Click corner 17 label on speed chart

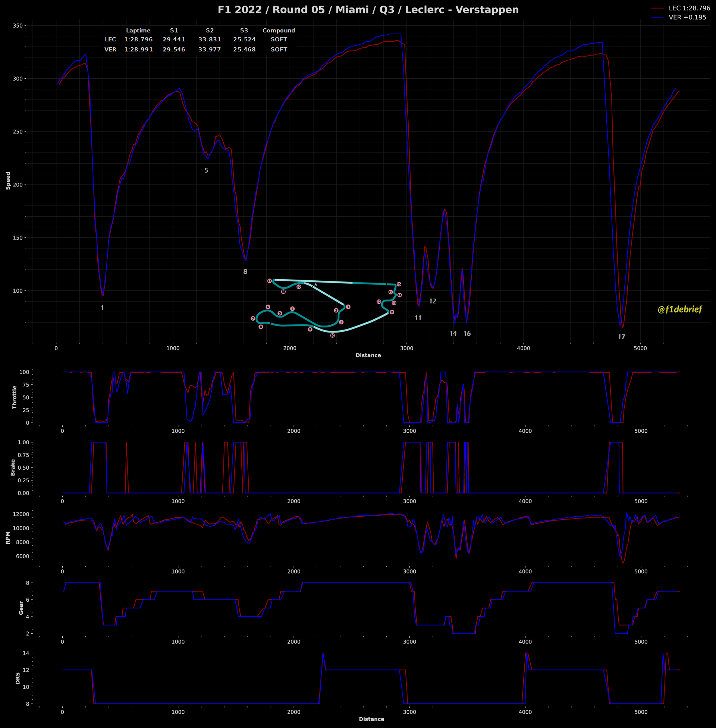622,337
